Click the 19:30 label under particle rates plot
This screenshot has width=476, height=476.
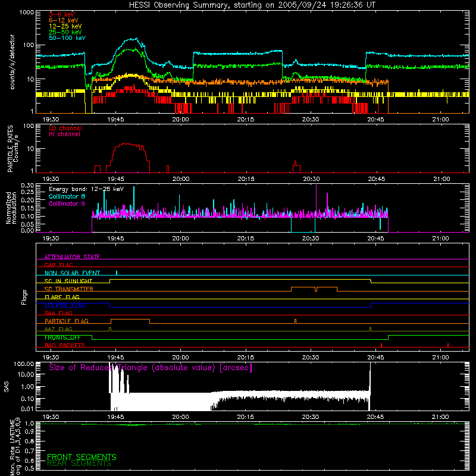pyautogui.click(x=51, y=179)
